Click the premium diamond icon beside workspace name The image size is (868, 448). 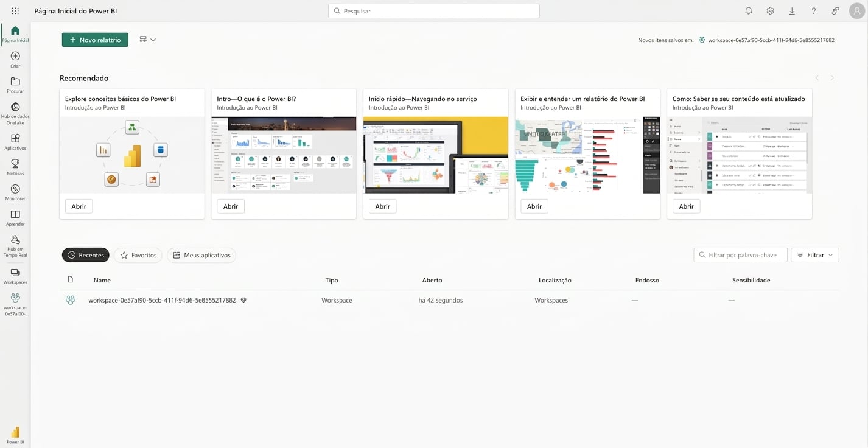tap(243, 300)
